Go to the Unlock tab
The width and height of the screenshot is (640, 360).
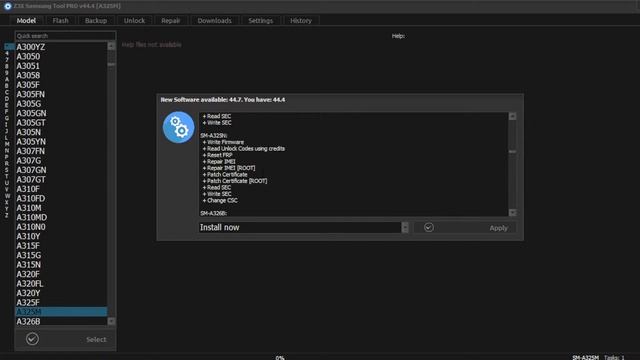(134, 20)
